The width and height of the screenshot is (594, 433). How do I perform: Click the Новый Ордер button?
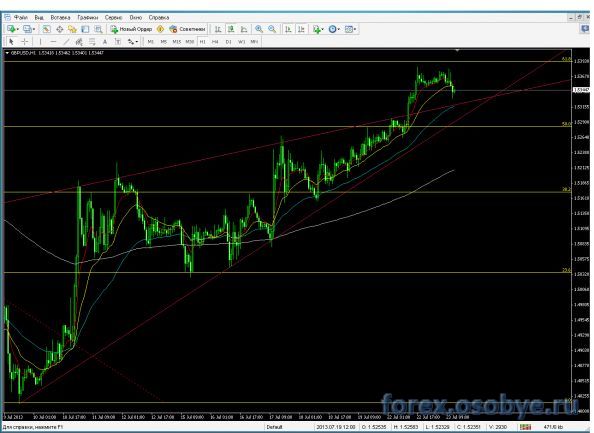pos(131,29)
